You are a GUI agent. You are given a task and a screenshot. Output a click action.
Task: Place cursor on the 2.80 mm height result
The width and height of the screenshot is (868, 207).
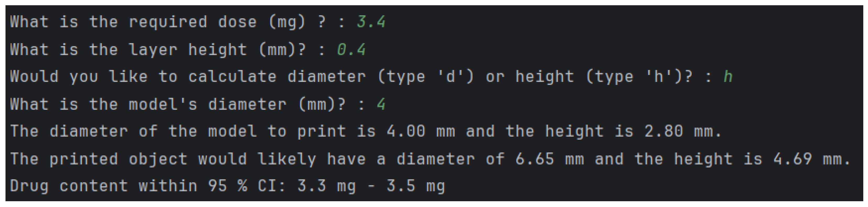coord(678,132)
